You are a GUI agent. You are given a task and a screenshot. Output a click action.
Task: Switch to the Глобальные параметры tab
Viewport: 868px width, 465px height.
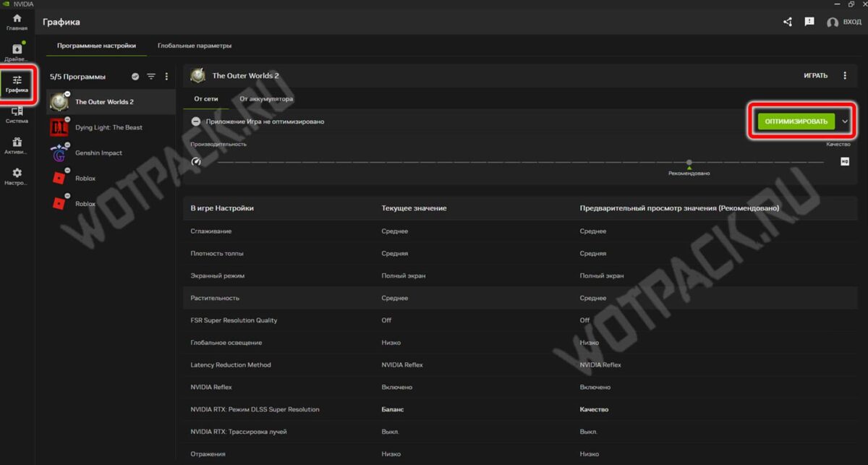[x=195, y=46]
